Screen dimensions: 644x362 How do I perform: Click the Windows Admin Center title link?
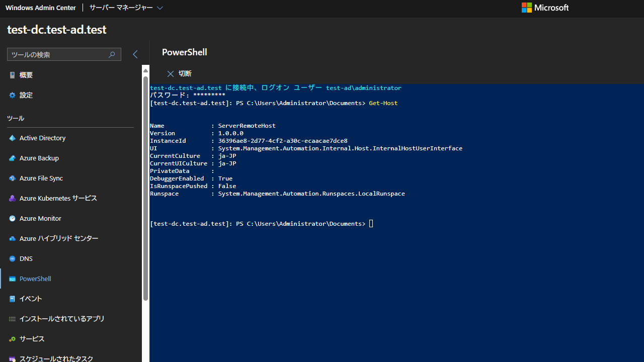tap(41, 8)
